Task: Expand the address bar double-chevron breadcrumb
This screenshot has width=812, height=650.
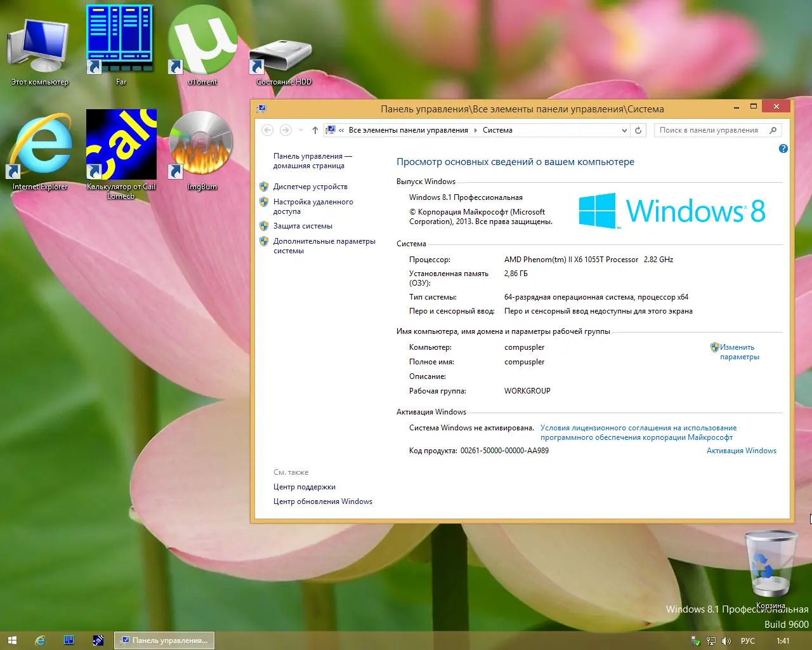Action: (341, 130)
